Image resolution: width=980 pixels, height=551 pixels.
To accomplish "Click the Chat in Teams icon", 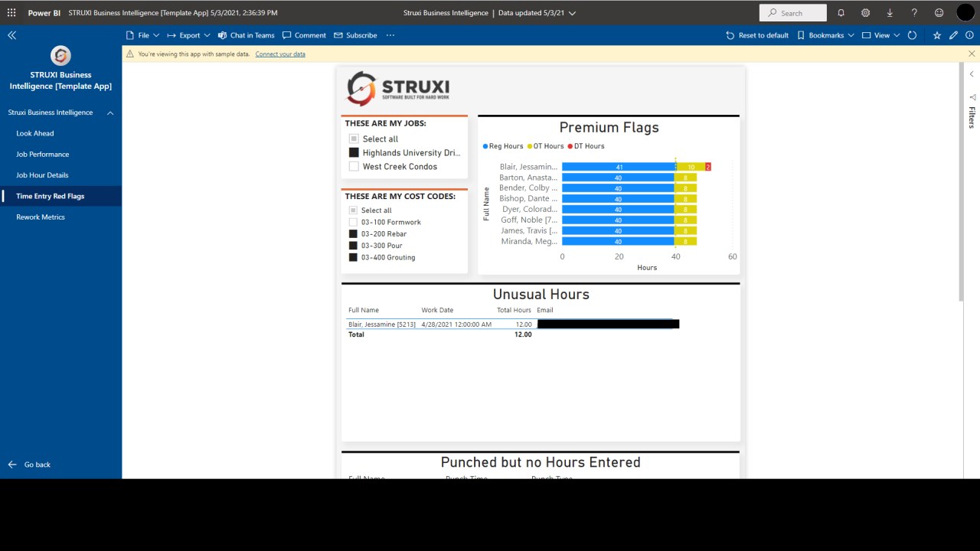I will [223, 35].
